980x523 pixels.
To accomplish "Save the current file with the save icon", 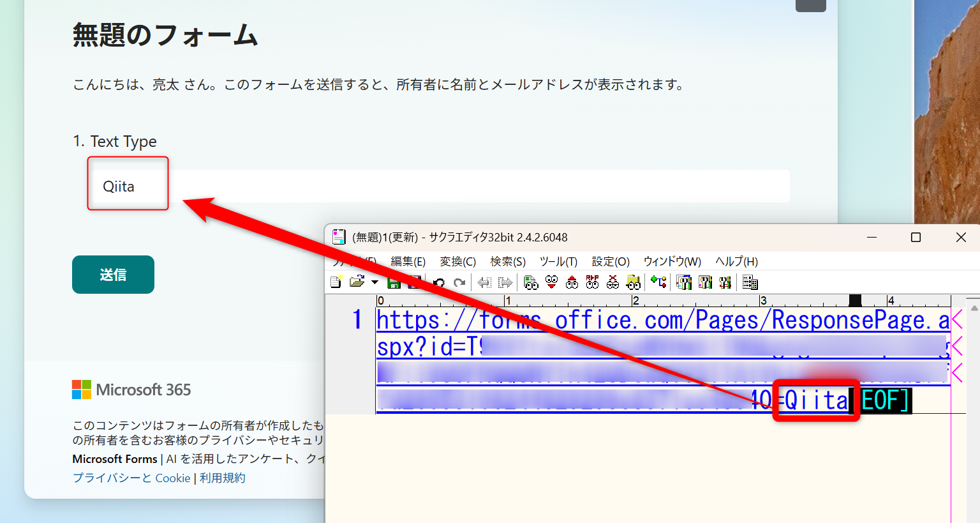I will [x=394, y=282].
